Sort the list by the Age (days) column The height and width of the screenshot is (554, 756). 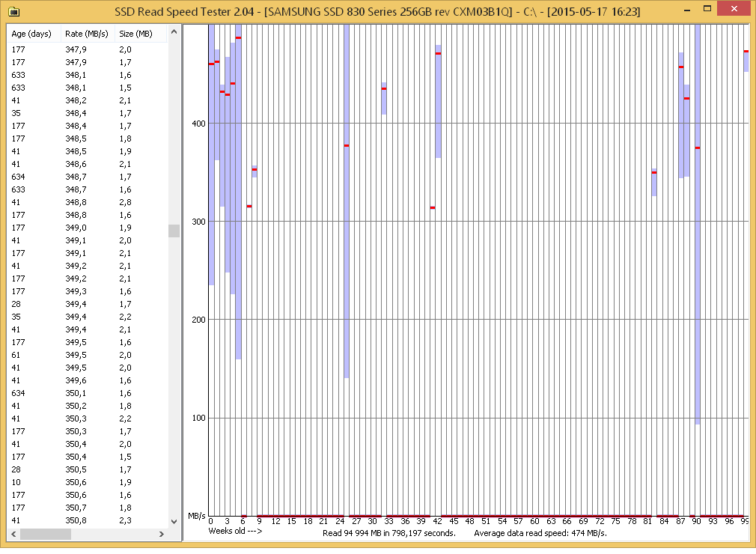pos(33,34)
